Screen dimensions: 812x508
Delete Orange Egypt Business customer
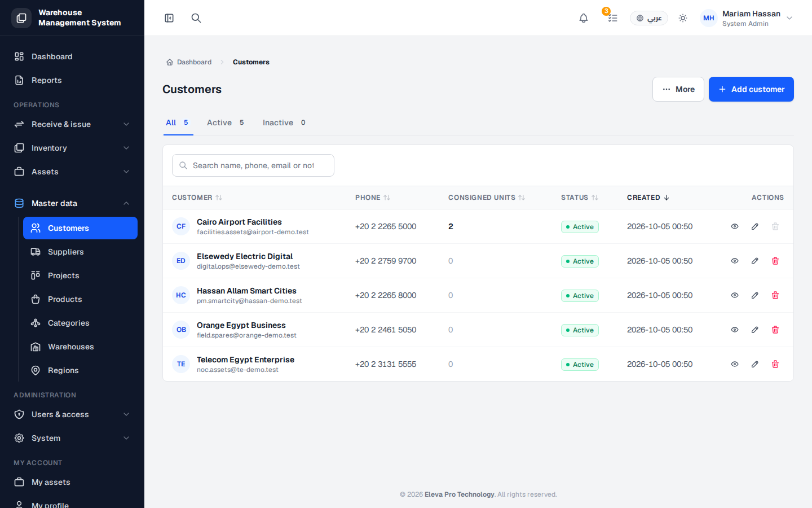[x=775, y=330]
